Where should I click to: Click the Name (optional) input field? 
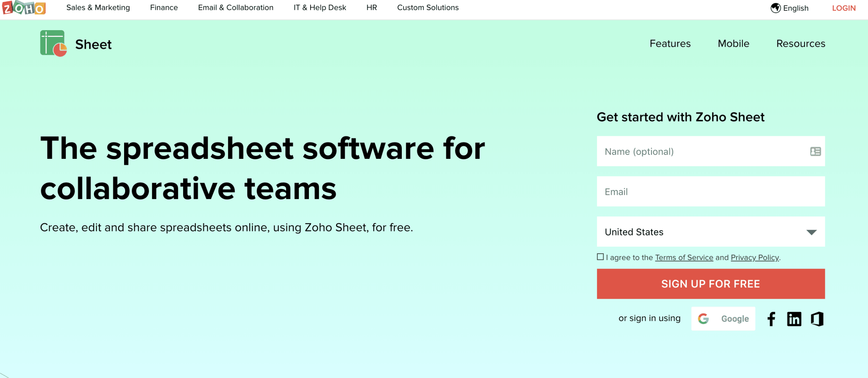[x=711, y=151]
